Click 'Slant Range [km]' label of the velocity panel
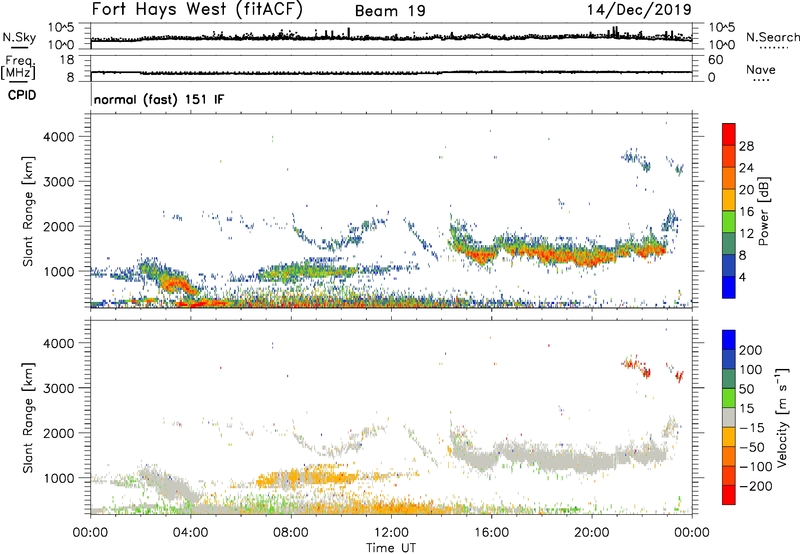The width and height of the screenshot is (800, 554). click(x=28, y=417)
